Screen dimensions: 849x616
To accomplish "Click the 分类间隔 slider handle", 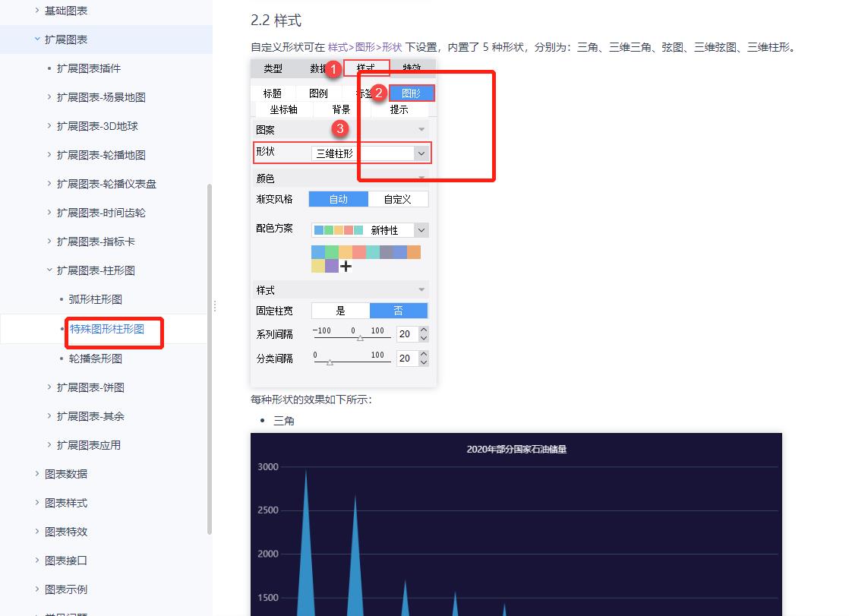I will click(x=330, y=362).
